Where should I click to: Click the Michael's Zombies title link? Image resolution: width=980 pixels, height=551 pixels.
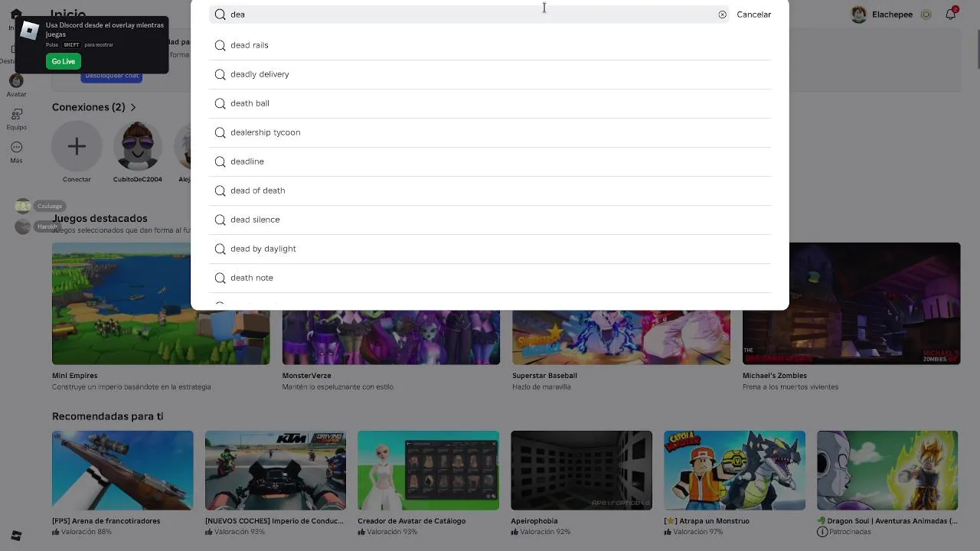774,376
